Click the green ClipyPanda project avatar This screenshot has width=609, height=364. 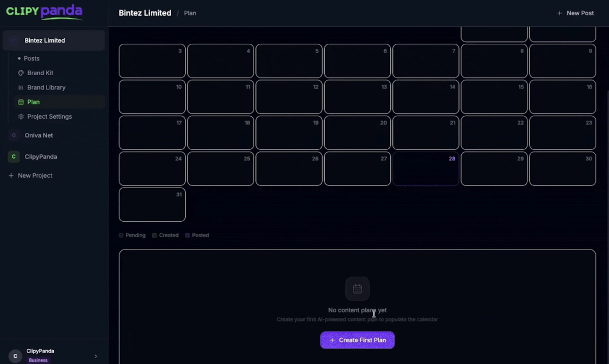(14, 156)
